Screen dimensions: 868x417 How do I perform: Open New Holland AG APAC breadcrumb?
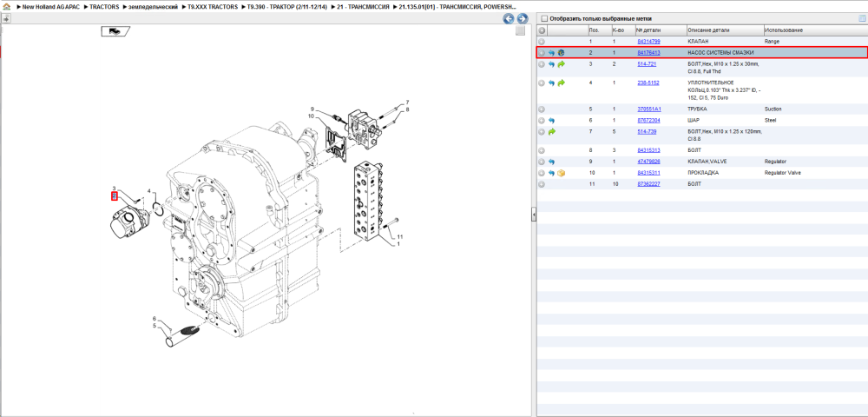point(50,7)
